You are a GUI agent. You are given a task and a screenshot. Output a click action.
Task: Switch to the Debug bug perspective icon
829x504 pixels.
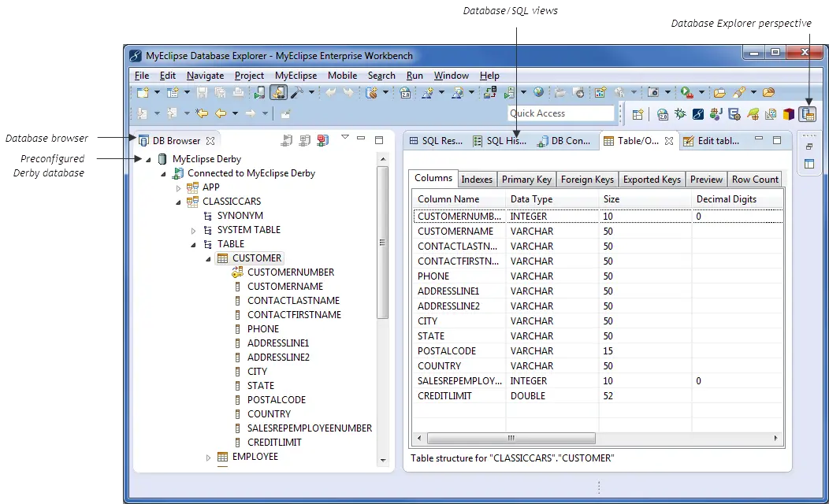pos(680,114)
